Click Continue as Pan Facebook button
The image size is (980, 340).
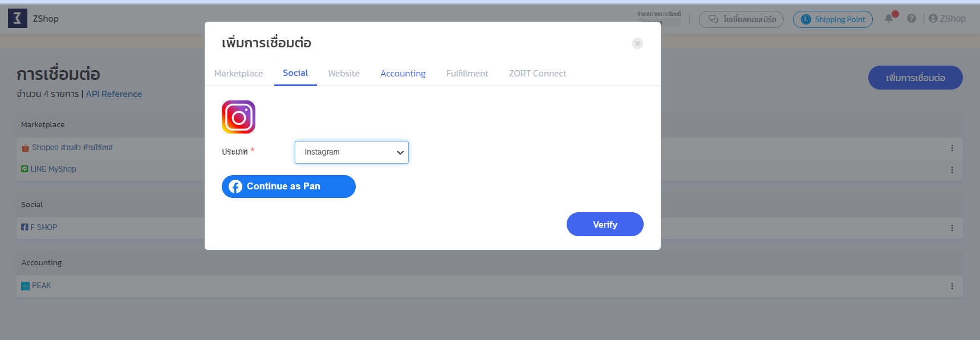point(288,187)
